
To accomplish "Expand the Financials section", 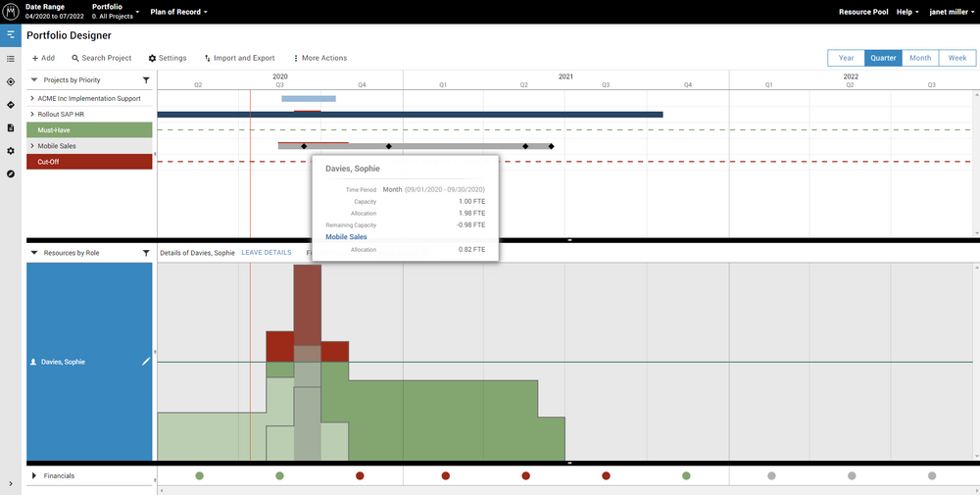I will [x=33, y=476].
